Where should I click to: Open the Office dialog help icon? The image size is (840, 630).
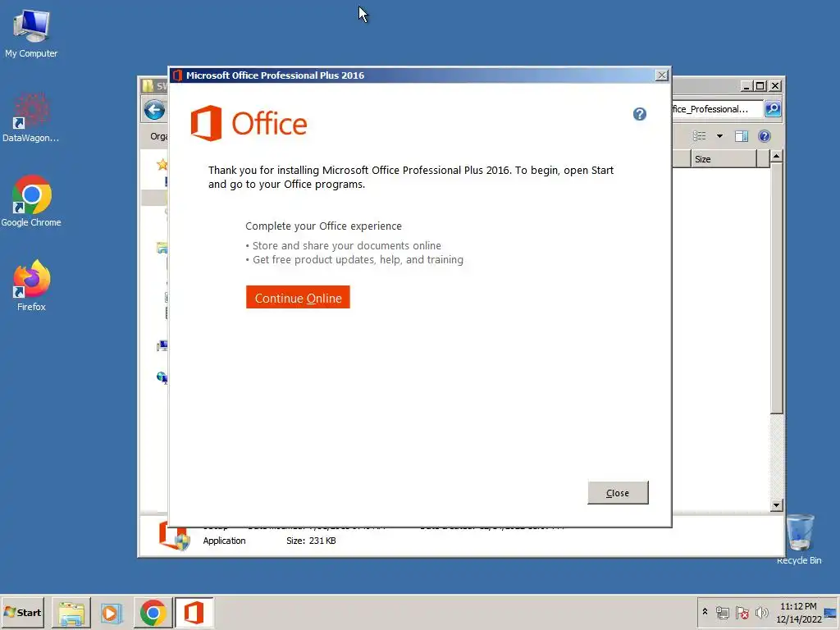click(640, 114)
